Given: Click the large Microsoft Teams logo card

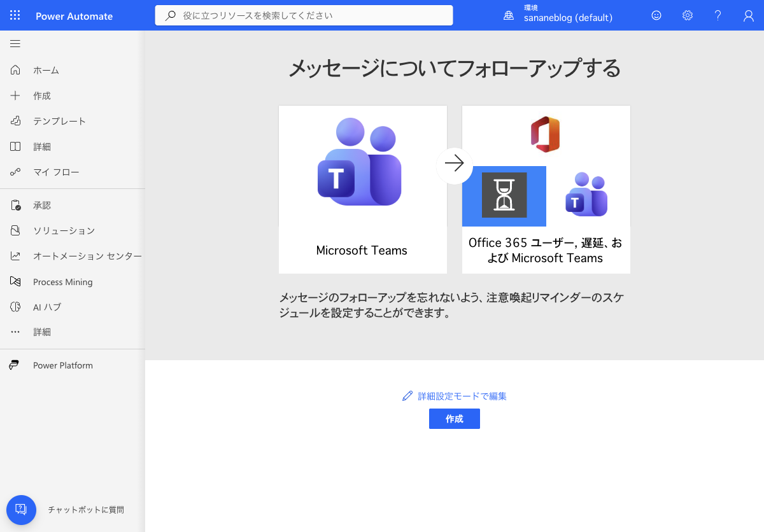Looking at the screenshot, I should pos(360,162).
